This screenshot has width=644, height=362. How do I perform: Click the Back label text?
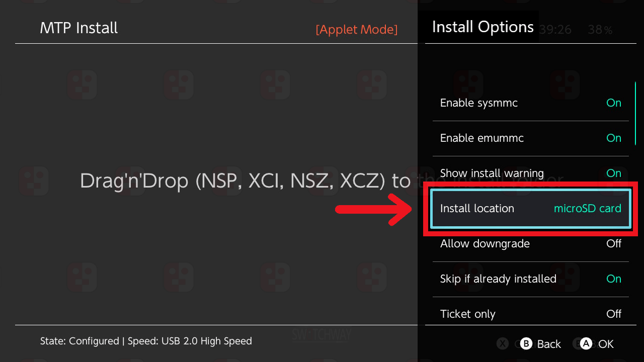(x=548, y=344)
